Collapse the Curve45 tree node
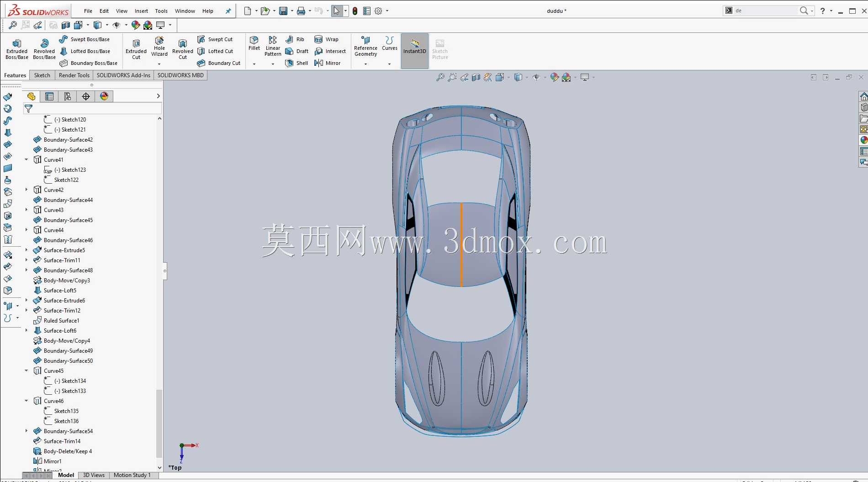This screenshot has width=868, height=482. coord(26,371)
